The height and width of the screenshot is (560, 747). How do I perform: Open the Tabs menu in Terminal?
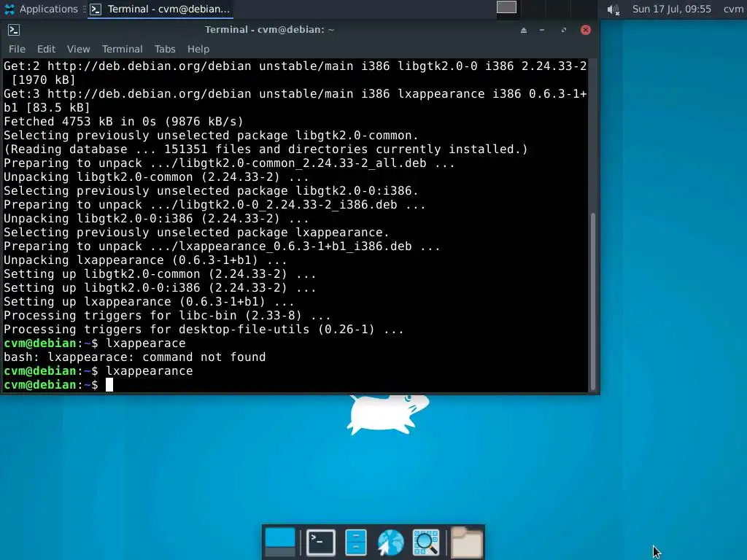(165, 49)
